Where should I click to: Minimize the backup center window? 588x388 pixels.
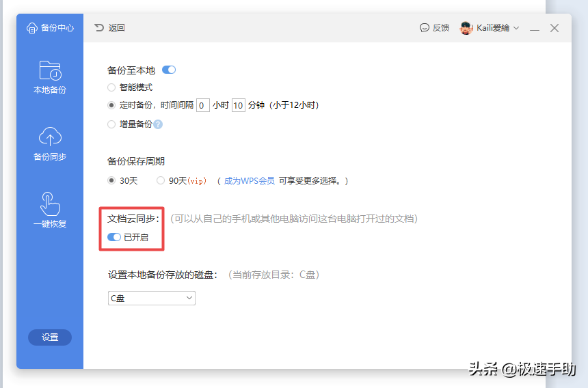535,29
